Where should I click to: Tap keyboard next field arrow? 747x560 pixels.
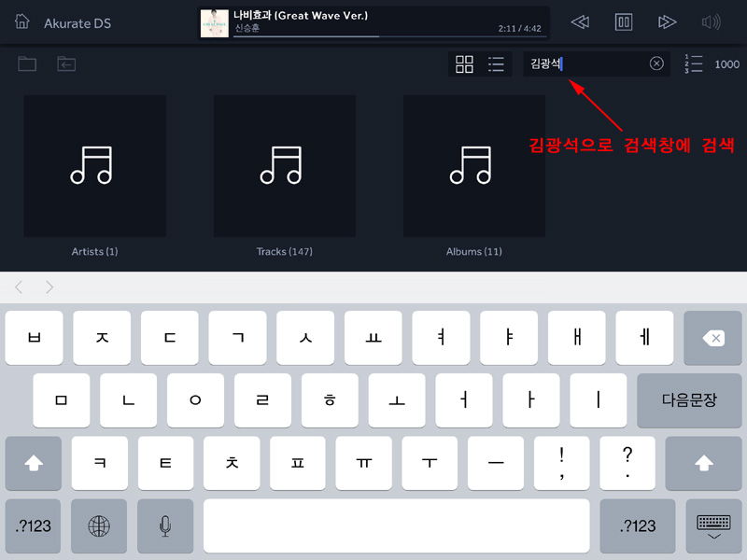[49, 287]
